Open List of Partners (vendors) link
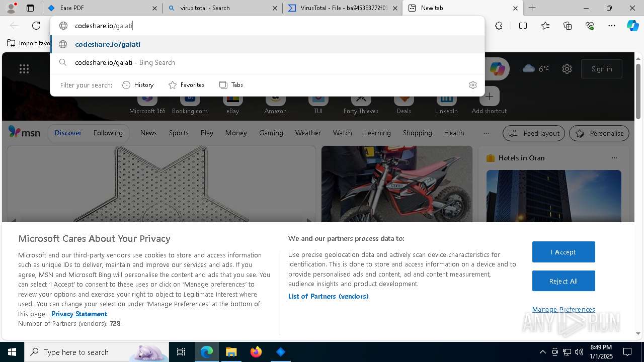 point(329,296)
